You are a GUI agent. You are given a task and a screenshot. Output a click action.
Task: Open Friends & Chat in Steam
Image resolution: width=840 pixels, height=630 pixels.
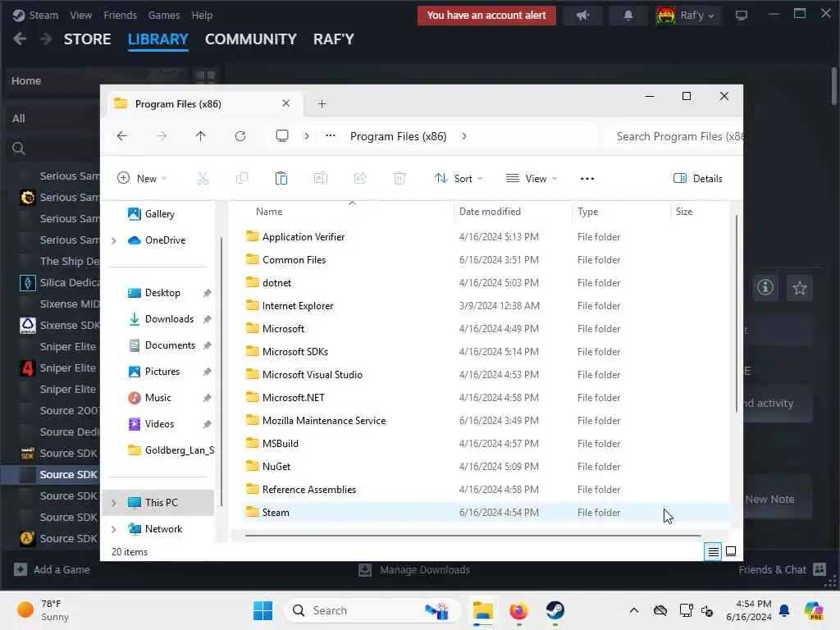[782, 569]
